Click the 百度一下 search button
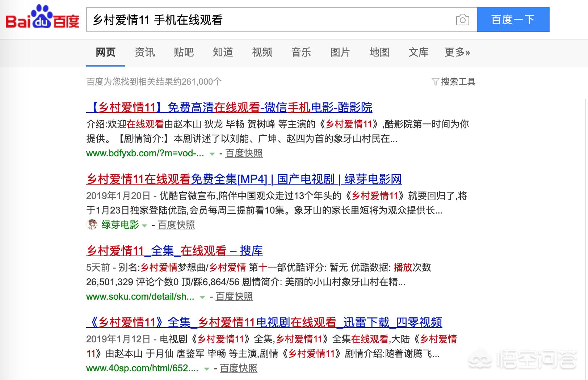Screen dimensions: 588x380 (513, 20)
